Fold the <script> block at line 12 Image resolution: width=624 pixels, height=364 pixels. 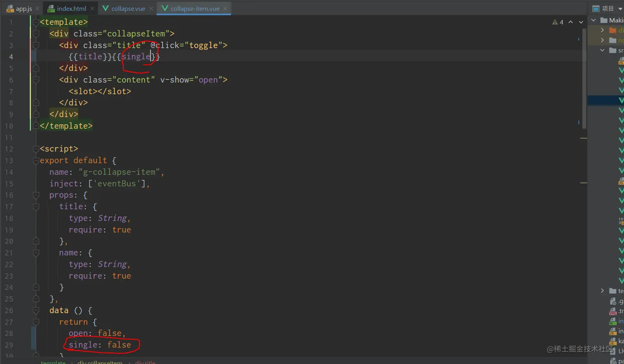(36, 149)
